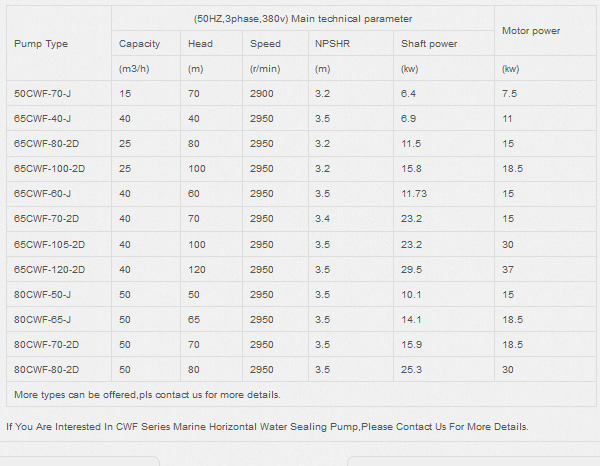
Task: Click the 37 motor power value
Action: [508, 269]
